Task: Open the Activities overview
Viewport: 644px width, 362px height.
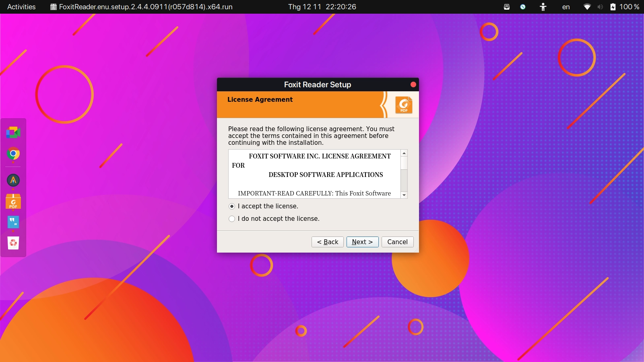Action: pyautogui.click(x=21, y=7)
